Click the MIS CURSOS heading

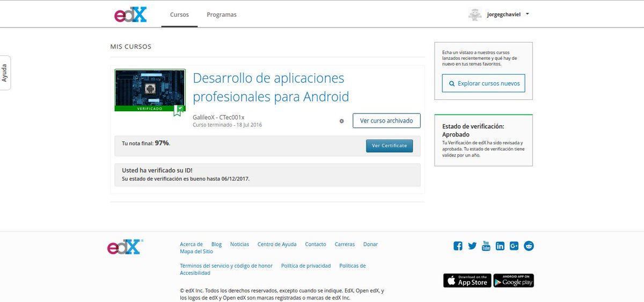131,47
